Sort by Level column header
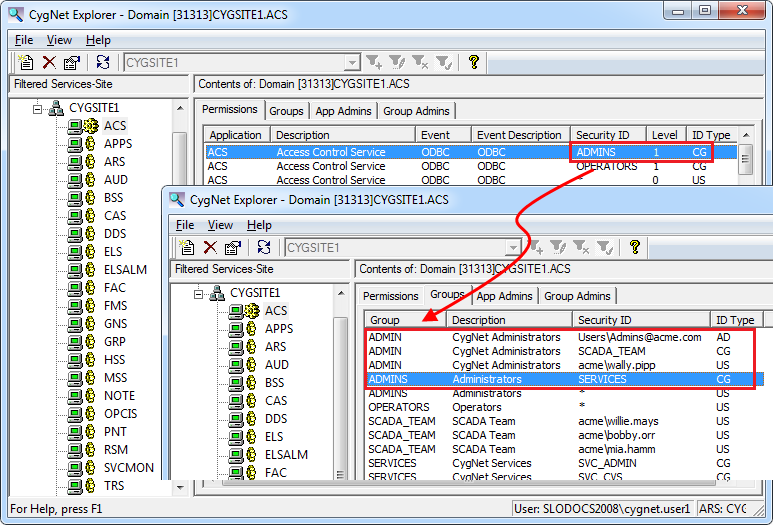This screenshot has width=773, height=525. coord(665,135)
